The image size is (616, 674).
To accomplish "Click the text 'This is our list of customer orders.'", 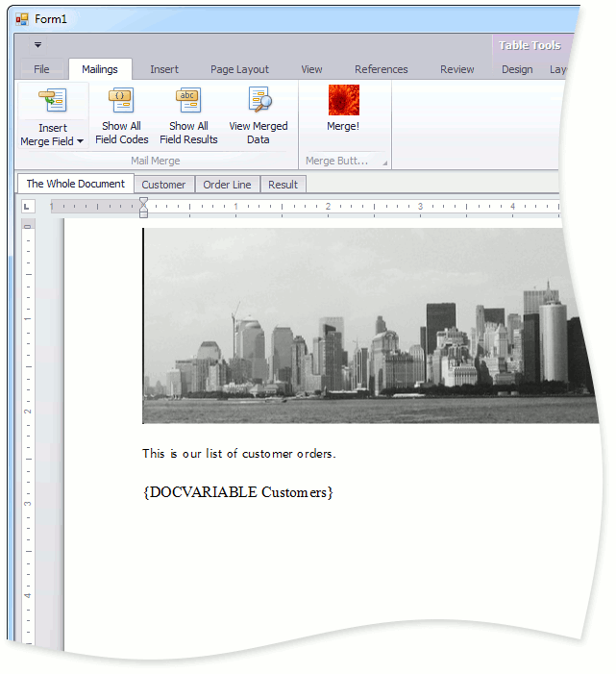I will point(239,454).
